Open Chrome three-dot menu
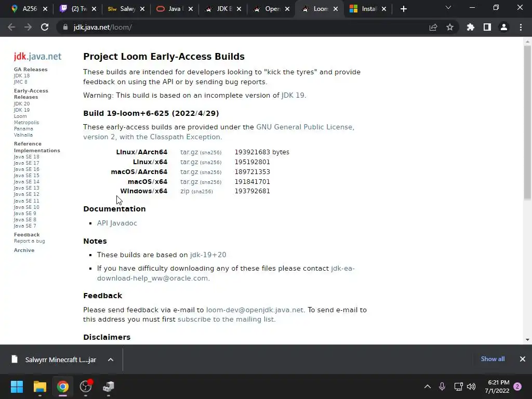This screenshot has width=532, height=399. click(x=521, y=27)
